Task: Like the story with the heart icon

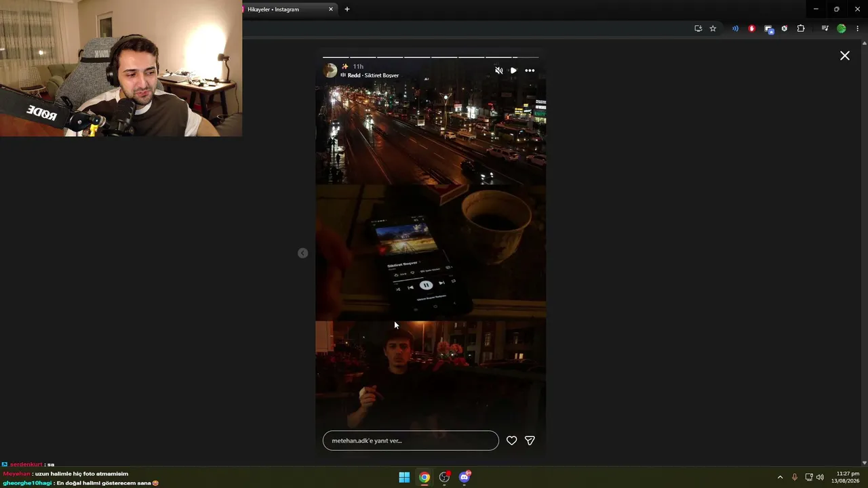Action: [x=512, y=441]
